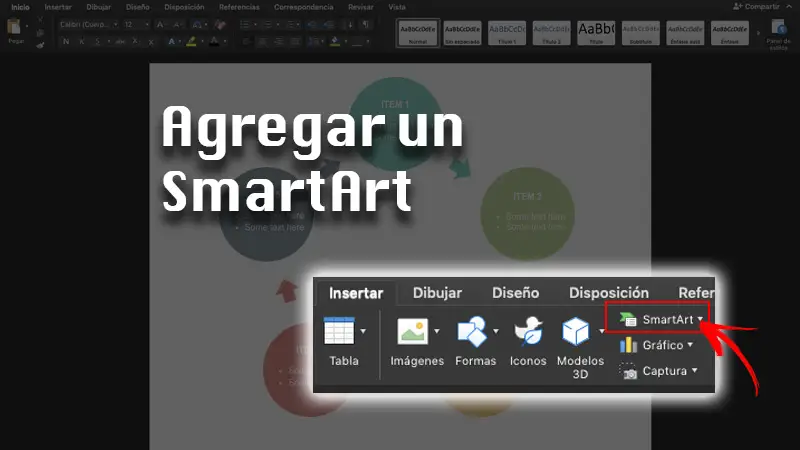The height and width of the screenshot is (450, 800).
Task: Open the Referencias tab
Action: click(x=239, y=7)
